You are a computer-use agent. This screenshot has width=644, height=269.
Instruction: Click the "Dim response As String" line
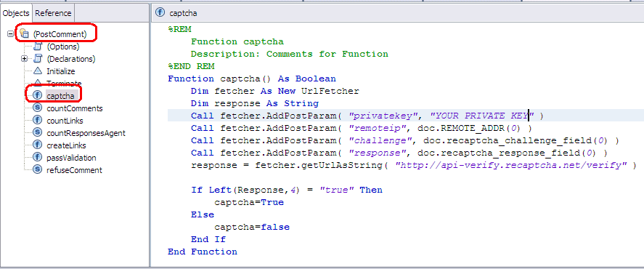(x=255, y=103)
